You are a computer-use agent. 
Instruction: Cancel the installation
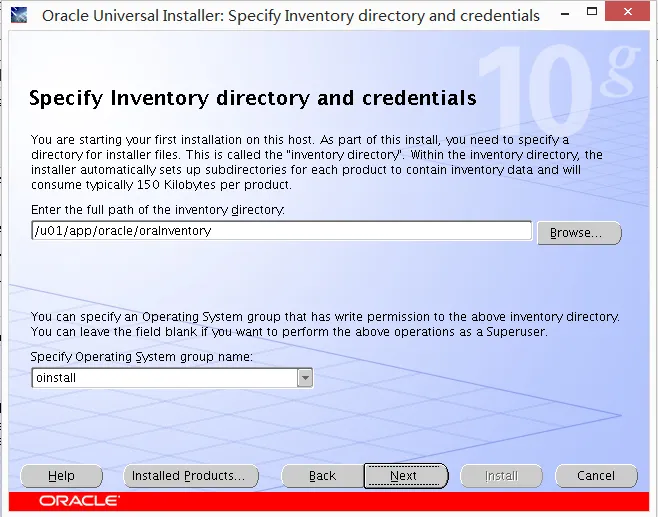(596, 475)
